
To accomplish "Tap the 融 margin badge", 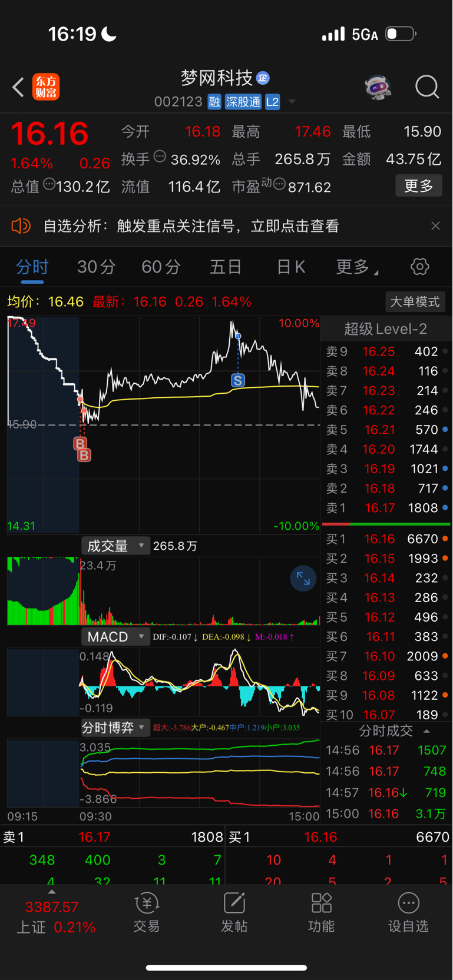I will [214, 102].
